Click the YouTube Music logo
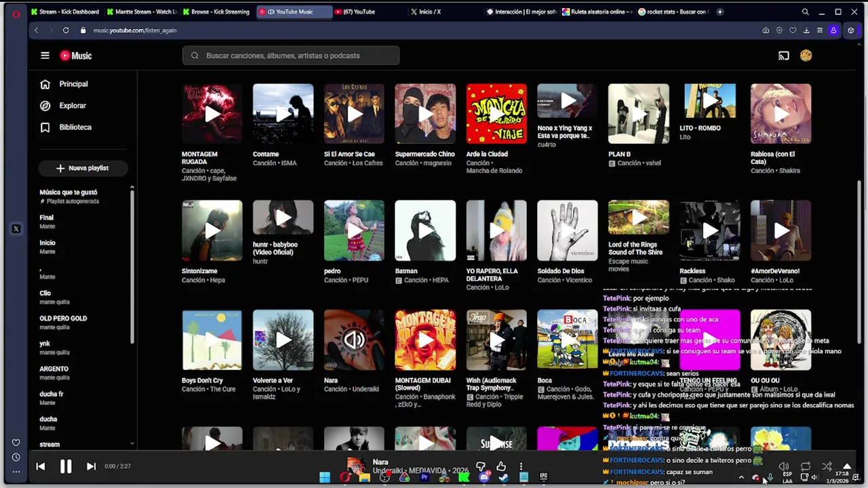This screenshot has height=488, width=868. click(76, 56)
